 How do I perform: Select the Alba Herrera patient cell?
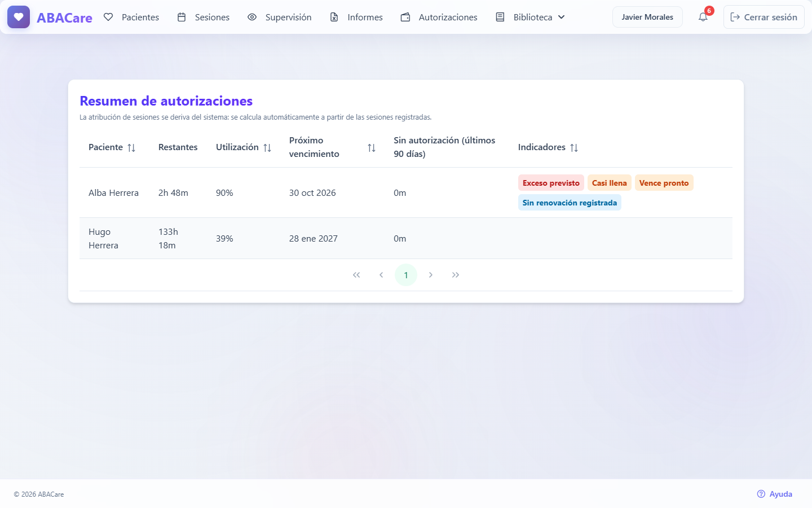tap(113, 192)
